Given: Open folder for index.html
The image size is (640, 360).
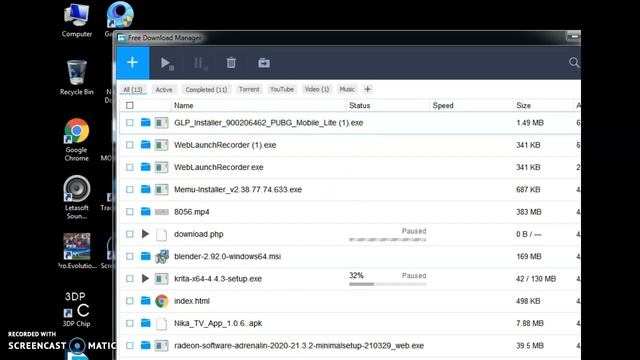Looking at the screenshot, I should [x=145, y=301].
